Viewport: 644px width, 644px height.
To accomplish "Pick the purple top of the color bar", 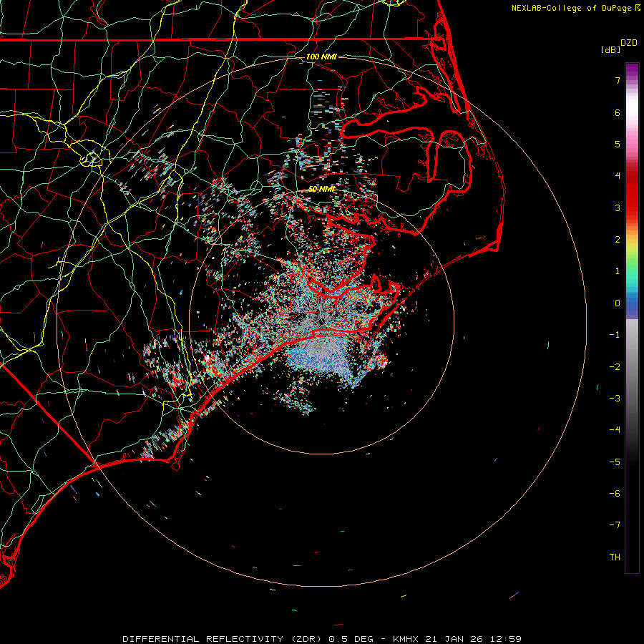I will (x=631, y=68).
